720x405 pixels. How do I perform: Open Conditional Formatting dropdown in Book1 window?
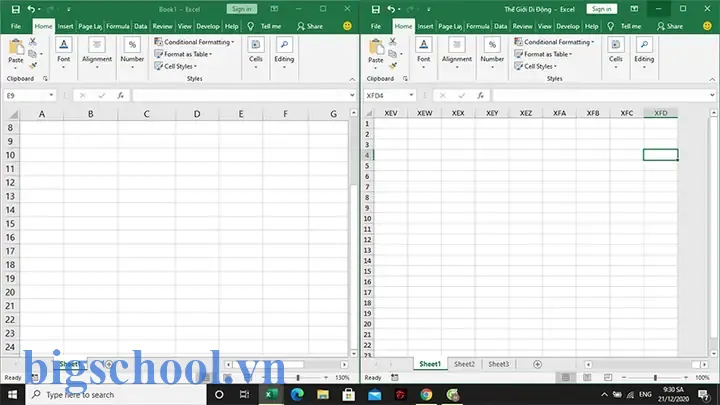pyautogui.click(x=194, y=42)
